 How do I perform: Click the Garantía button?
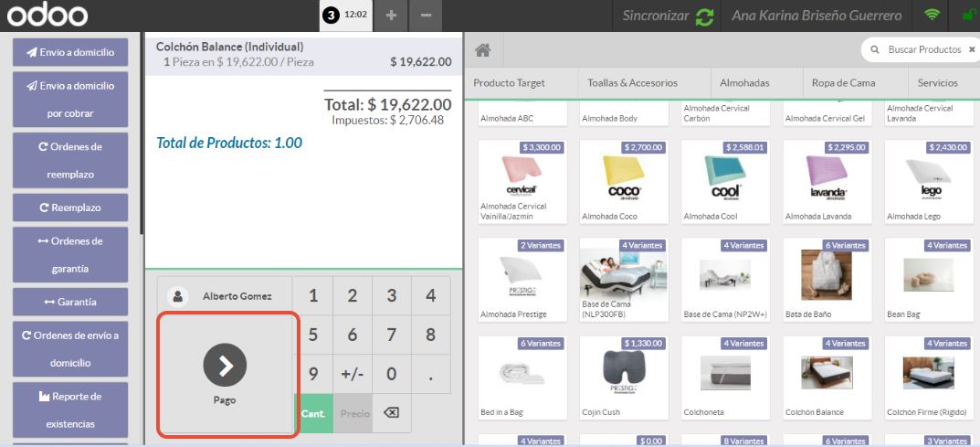pyautogui.click(x=70, y=302)
